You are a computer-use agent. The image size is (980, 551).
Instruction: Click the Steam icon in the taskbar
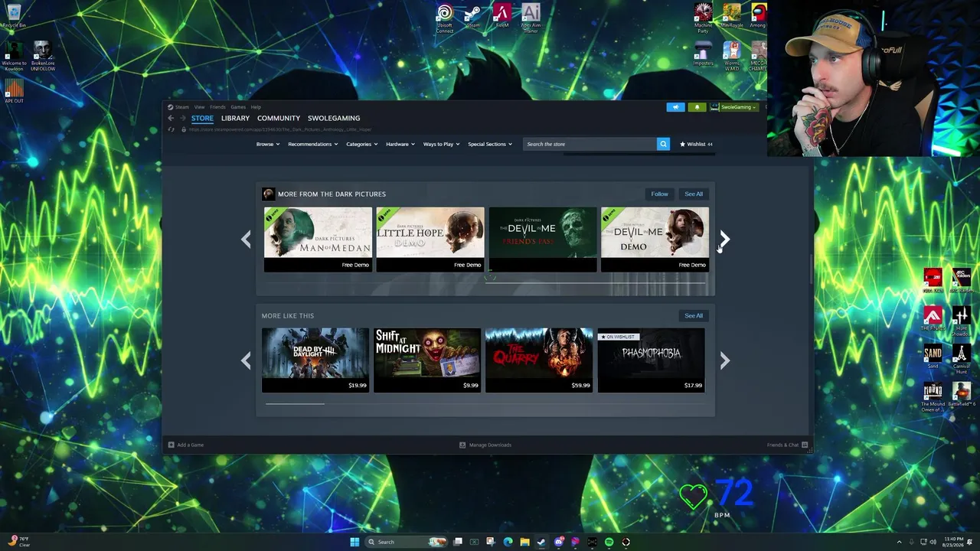[541, 542]
